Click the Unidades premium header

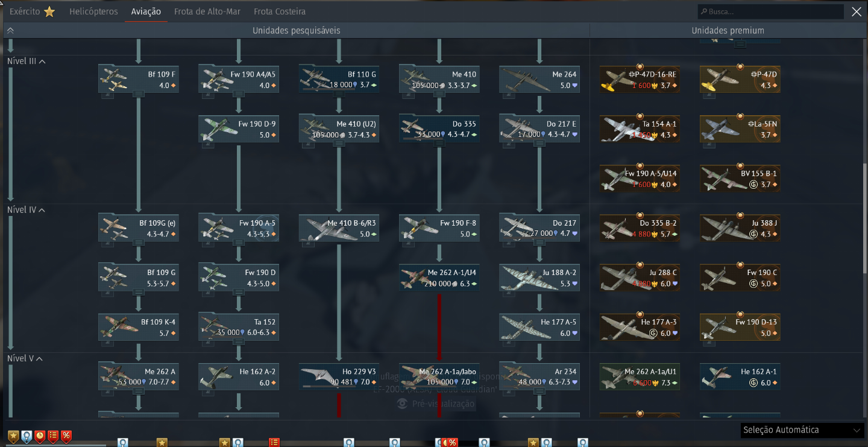tap(728, 30)
